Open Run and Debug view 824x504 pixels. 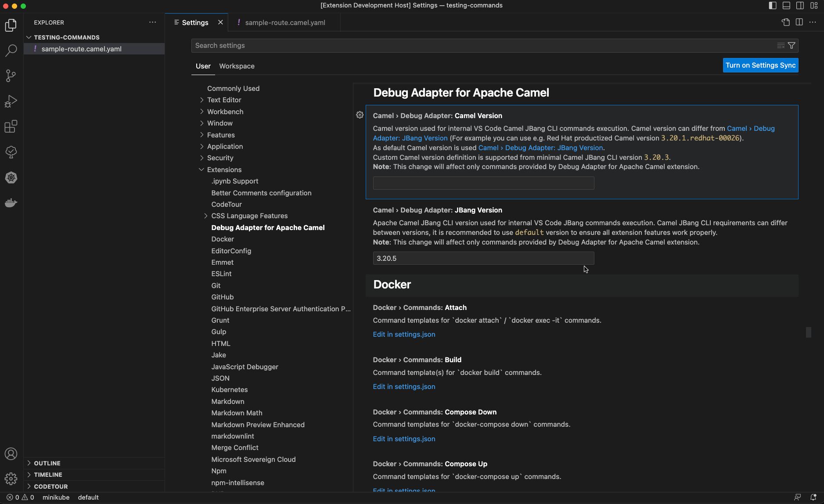[x=11, y=101]
